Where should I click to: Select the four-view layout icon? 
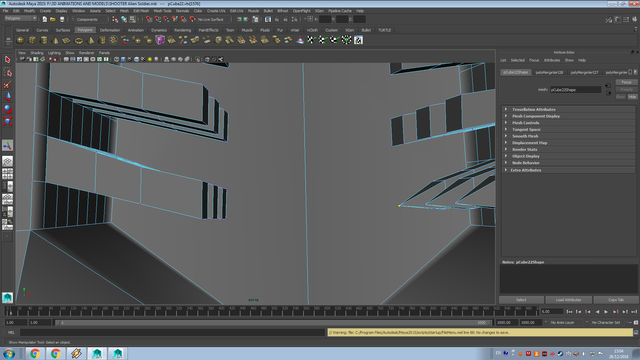7,174
